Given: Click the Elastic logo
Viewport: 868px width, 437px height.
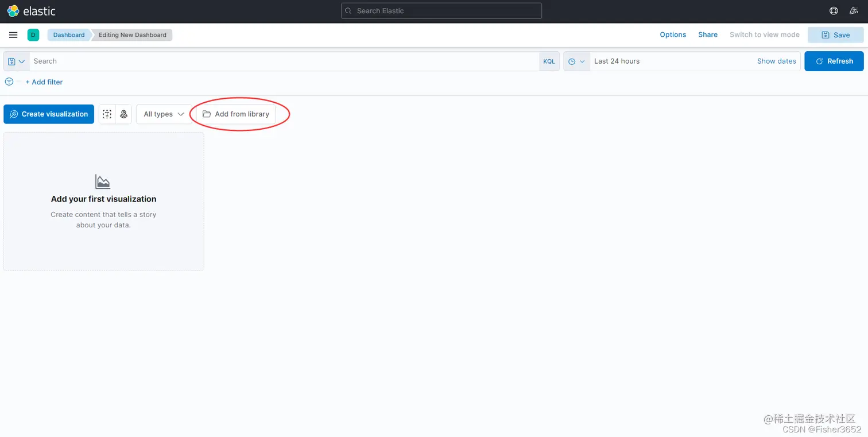Looking at the screenshot, I should point(31,11).
